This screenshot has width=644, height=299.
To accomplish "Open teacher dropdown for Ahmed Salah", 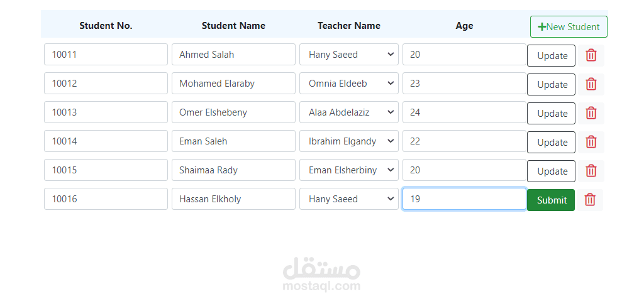I will point(348,55).
